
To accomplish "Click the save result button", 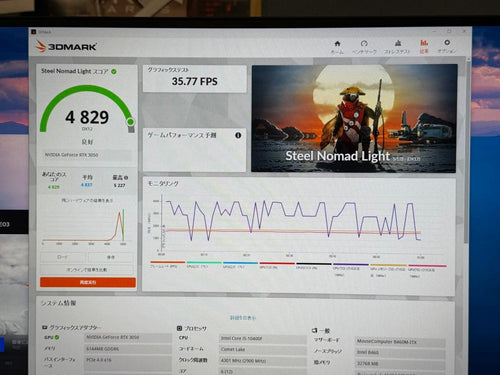I will tap(111, 257).
